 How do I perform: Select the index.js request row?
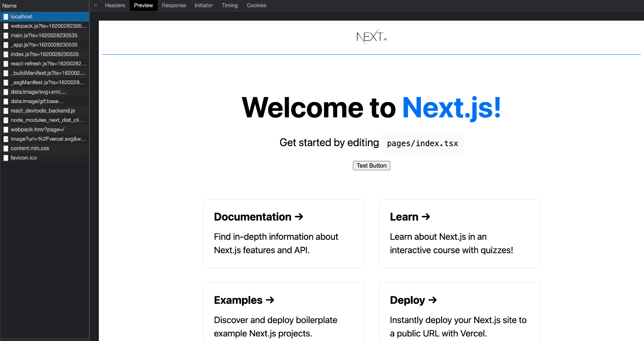pos(45,54)
